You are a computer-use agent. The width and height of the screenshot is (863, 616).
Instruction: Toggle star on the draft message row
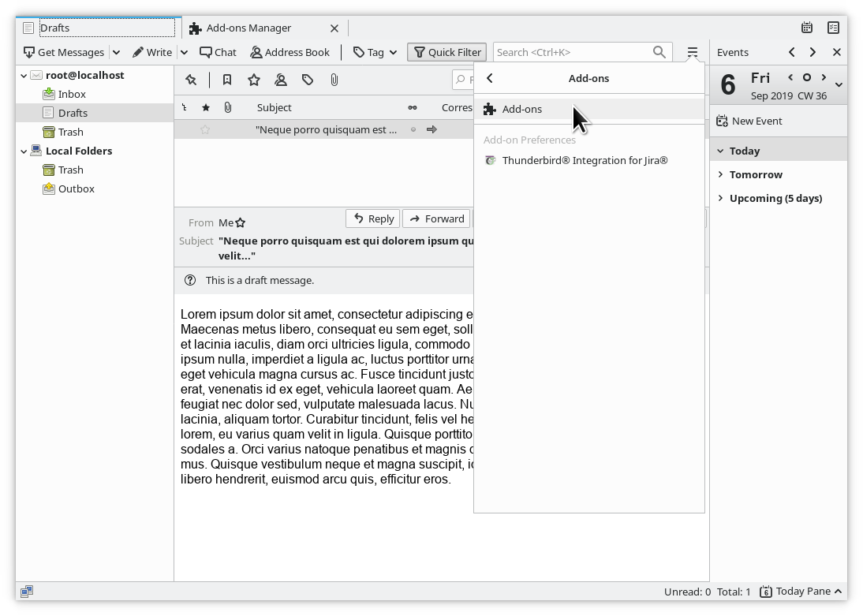click(x=205, y=129)
